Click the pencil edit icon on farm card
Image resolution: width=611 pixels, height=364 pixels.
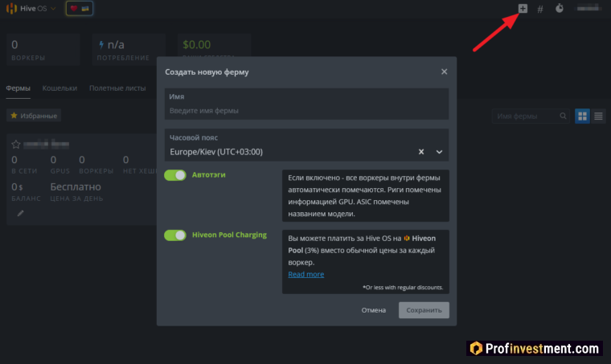[21, 213]
